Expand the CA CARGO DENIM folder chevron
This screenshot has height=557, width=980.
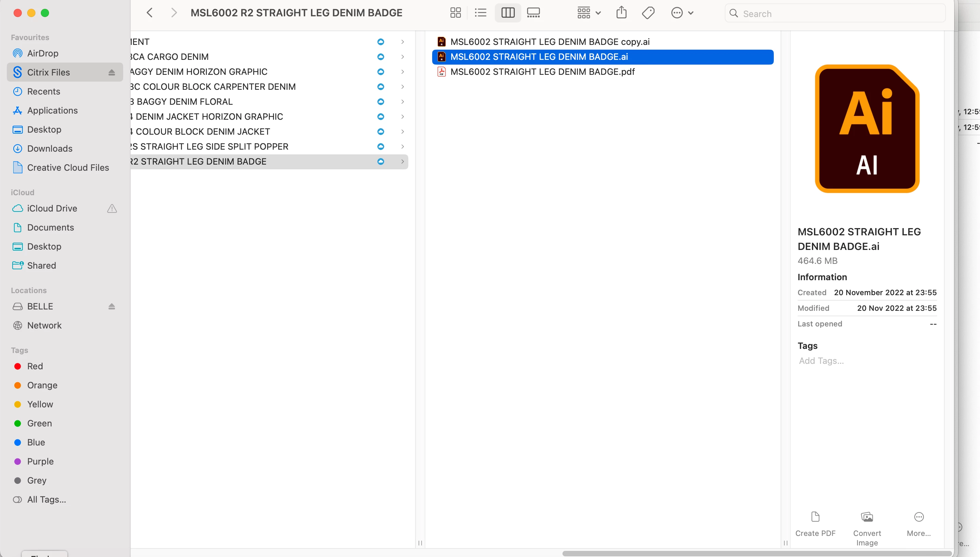point(402,56)
